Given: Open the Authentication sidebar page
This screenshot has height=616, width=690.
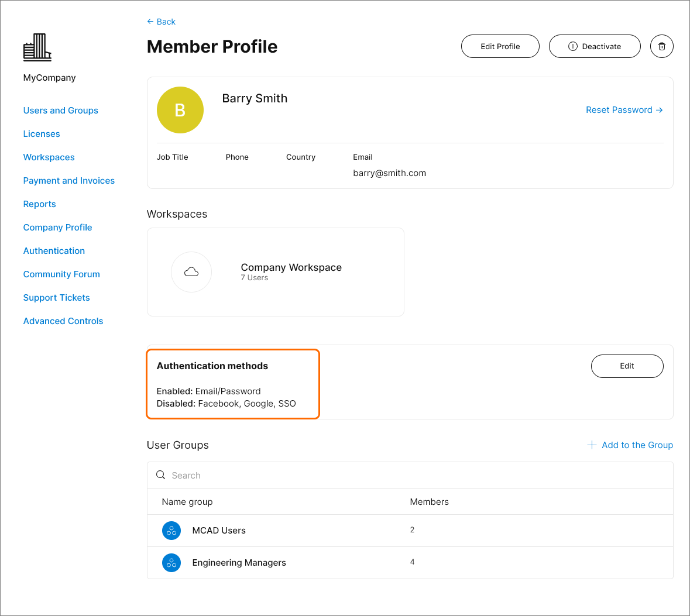Looking at the screenshot, I should pos(54,251).
